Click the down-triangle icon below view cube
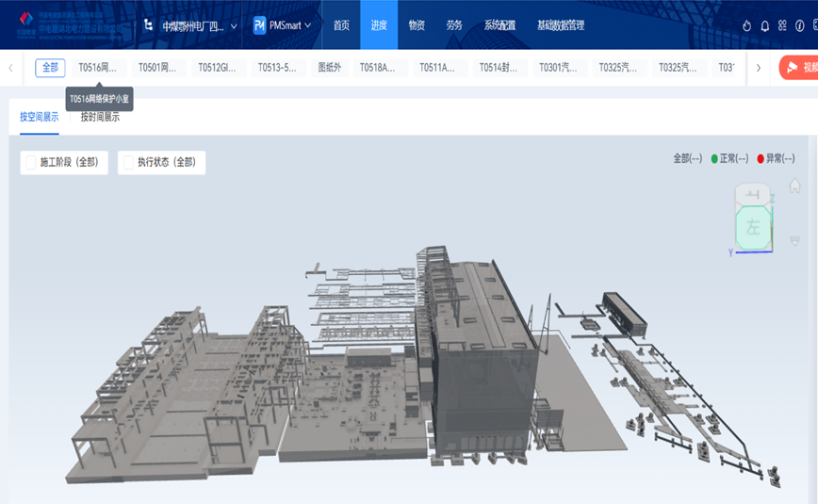Image resolution: width=818 pixels, height=504 pixels. click(794, 242)
